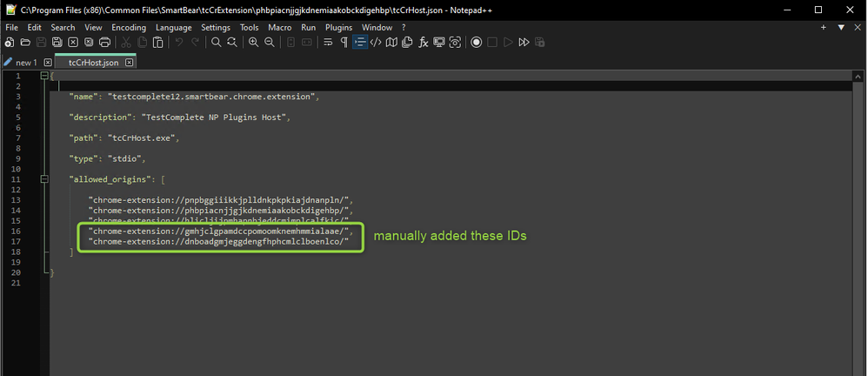Open the Document Map icon
The image size is (868, 376).
click(x=392, y=42)
